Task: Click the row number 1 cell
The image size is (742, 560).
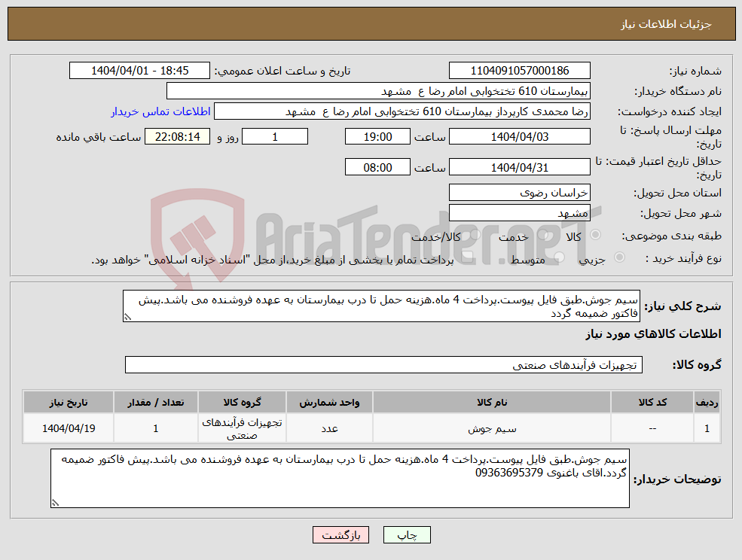Action: [707, 428]
